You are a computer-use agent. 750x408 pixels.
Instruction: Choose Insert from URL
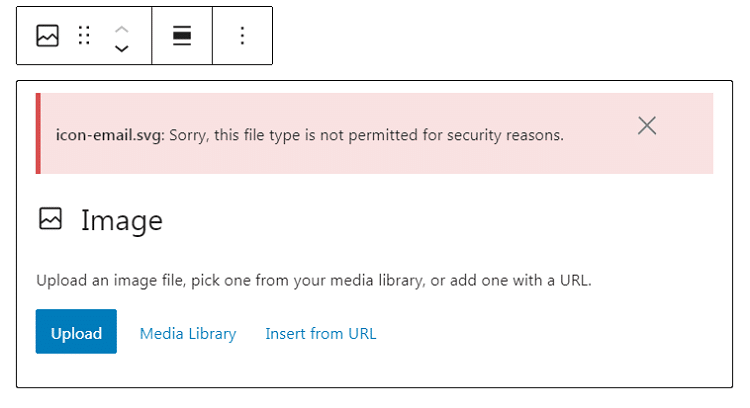(320, 333)
